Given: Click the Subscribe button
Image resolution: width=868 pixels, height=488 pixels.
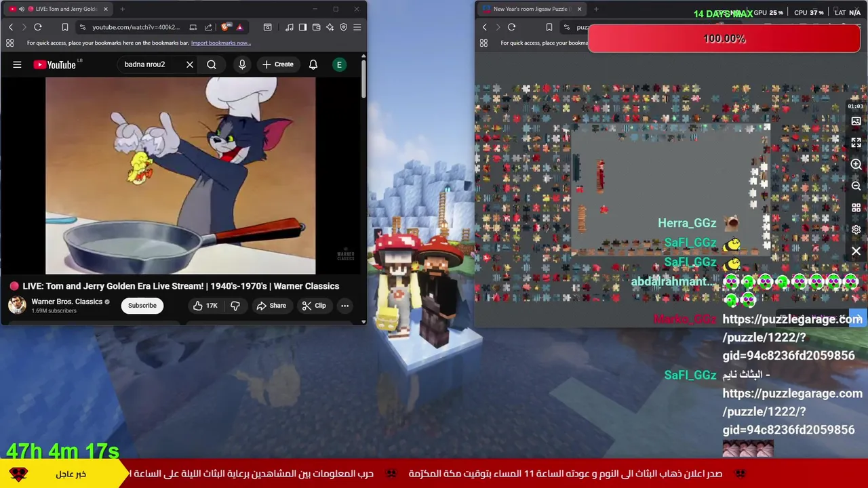Looking at the screenshot, I should [142, 306].
